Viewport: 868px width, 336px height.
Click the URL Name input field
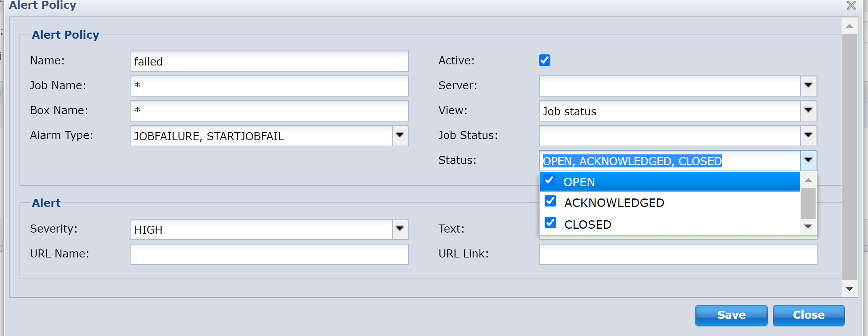[269, 254]
